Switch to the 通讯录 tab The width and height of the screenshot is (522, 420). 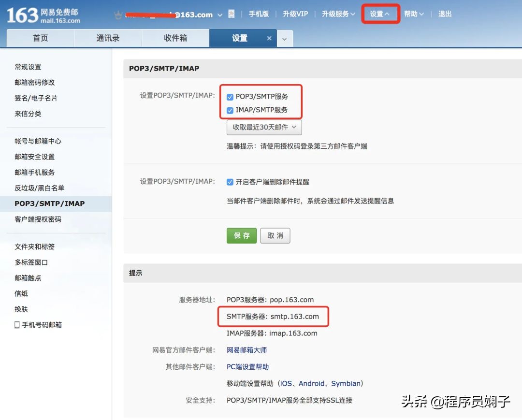coord(108,38)
